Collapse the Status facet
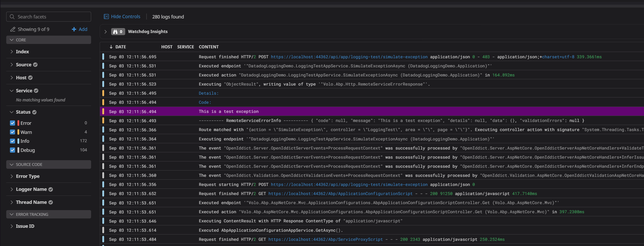 pyautogui.click(x=11, y=112)
